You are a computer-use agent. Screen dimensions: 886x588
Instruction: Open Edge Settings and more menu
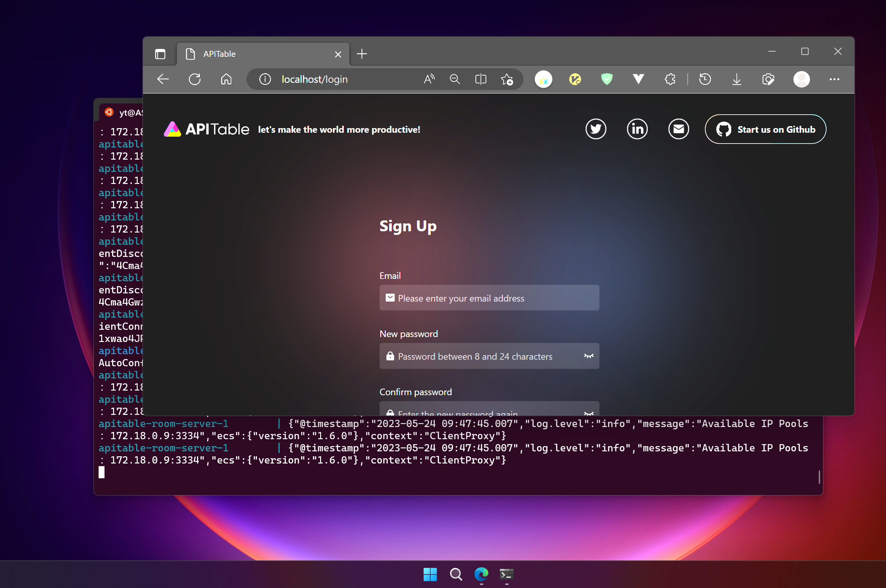[x=834, y=79]
